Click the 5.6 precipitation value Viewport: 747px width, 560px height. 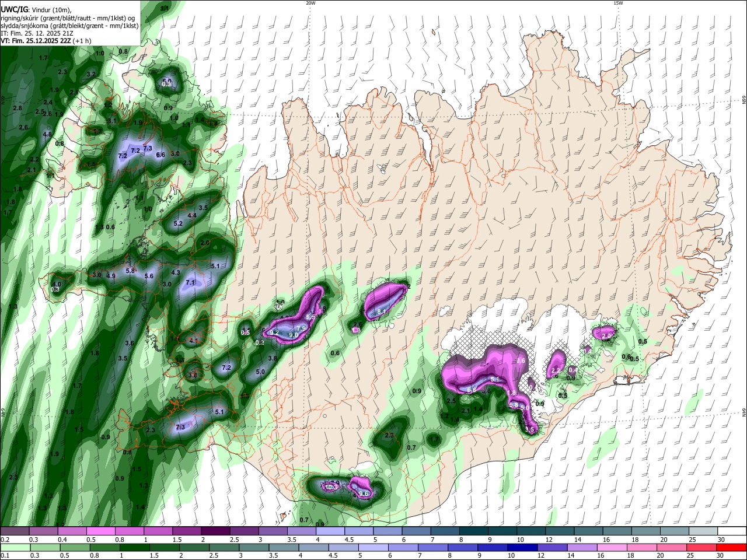[149, 276]
